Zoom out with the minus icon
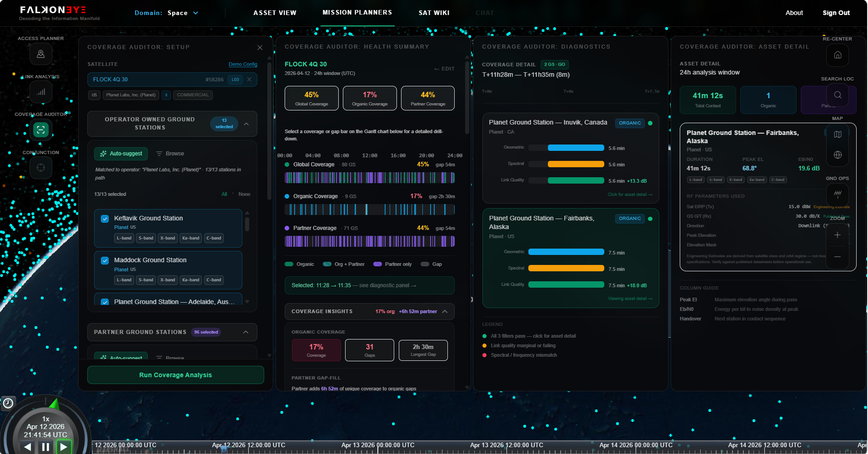868x454 pixels. 838,257
